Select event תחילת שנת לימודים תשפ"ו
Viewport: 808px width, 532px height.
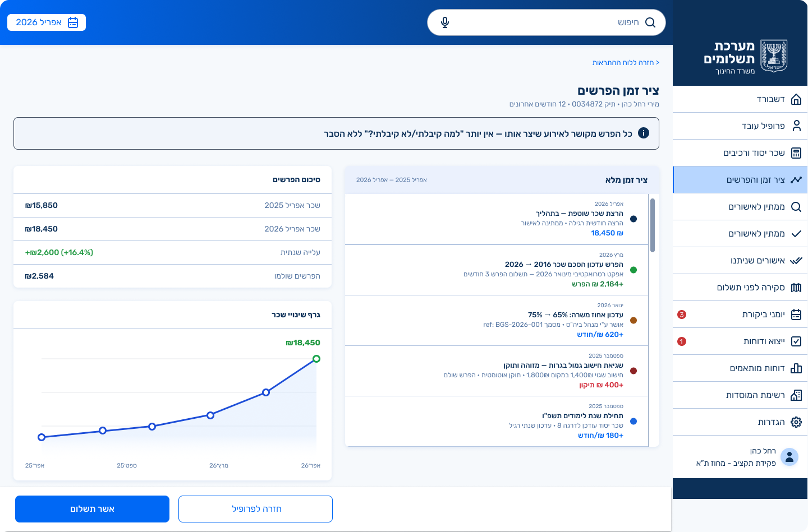click(497, 422)
